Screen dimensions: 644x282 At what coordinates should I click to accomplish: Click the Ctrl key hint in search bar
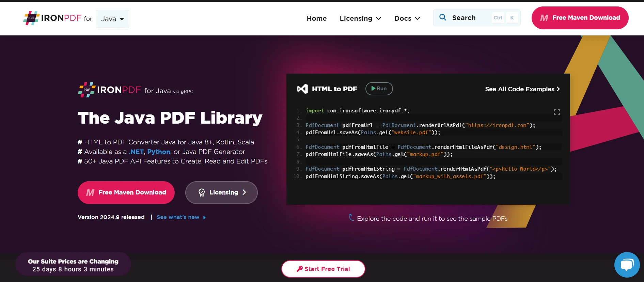click(x=498, y=18)
